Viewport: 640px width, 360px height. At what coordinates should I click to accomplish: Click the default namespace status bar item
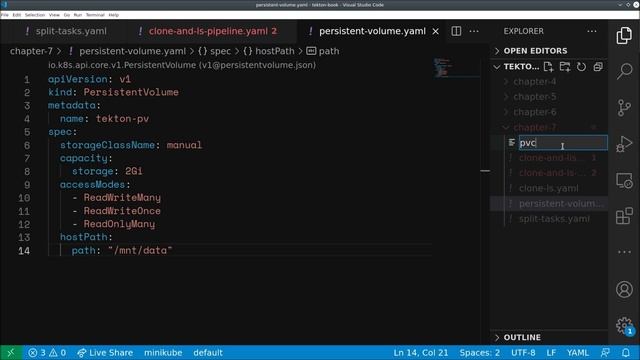[208, 353]
